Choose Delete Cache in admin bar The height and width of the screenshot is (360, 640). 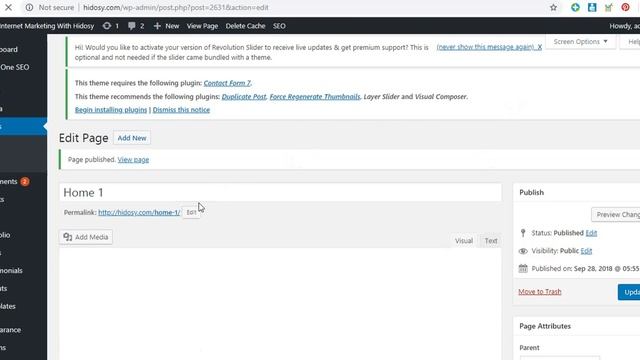click(245, 26)
